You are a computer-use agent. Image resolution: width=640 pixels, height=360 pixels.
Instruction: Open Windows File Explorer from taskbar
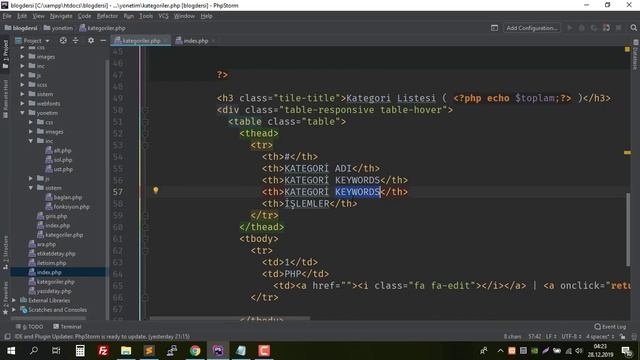pyautogui.click(x=126, y=351)
